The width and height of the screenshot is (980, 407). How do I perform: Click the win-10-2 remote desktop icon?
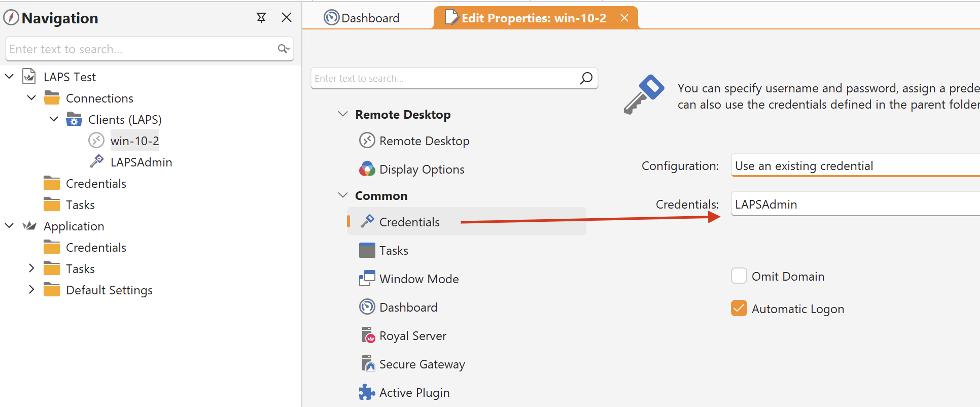click(x=96, y=141)
